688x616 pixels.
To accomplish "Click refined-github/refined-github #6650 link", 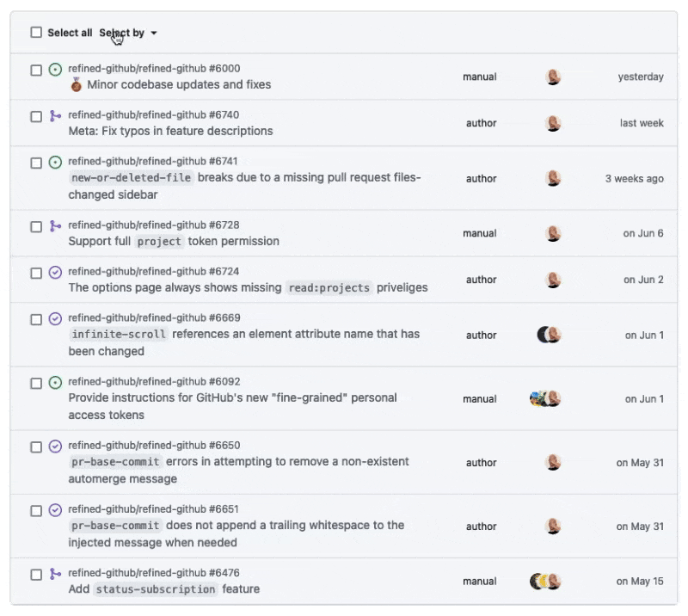I will pos(154,445).
